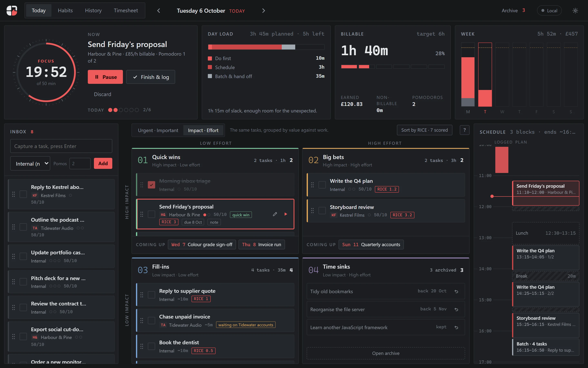The image size is (588, 368).
Task: Toggle light theme sun icon
Action: click(575, 10)
